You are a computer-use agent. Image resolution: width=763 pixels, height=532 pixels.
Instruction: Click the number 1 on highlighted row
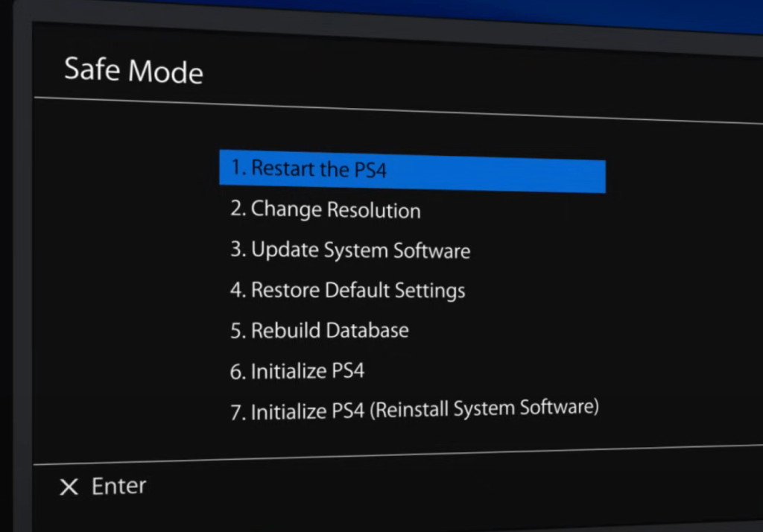point(236,167)
